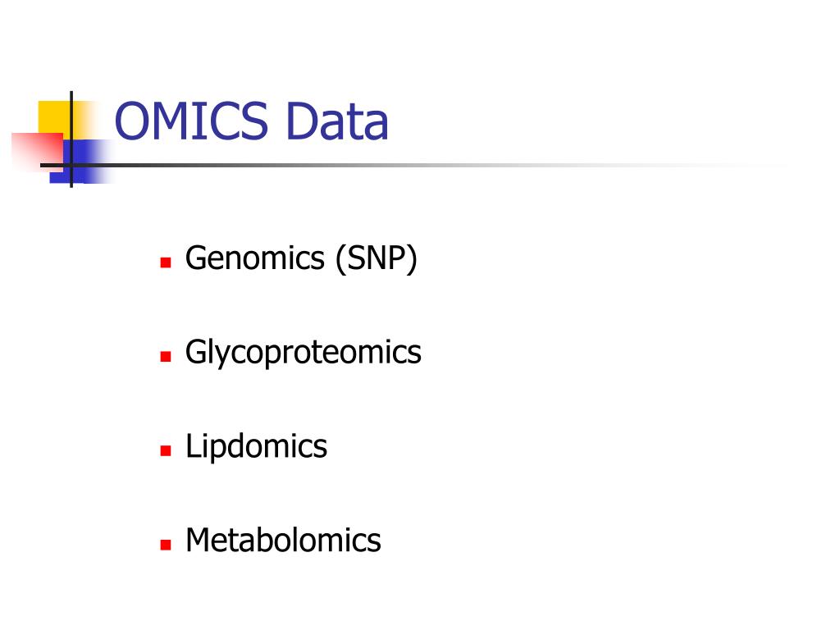Select the vertical black line of the decoration
The width and height of the screenshot is (840, 630).
coord(71,139)
